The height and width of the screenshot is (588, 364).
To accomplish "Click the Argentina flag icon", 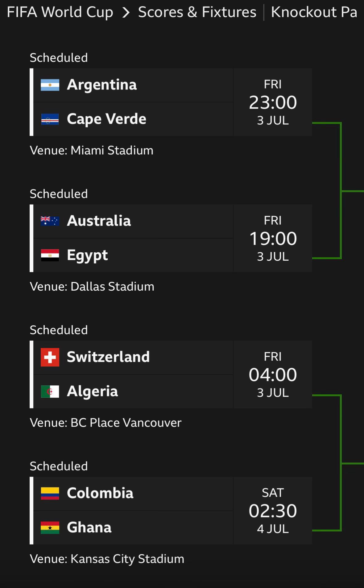I will [50, 85].
